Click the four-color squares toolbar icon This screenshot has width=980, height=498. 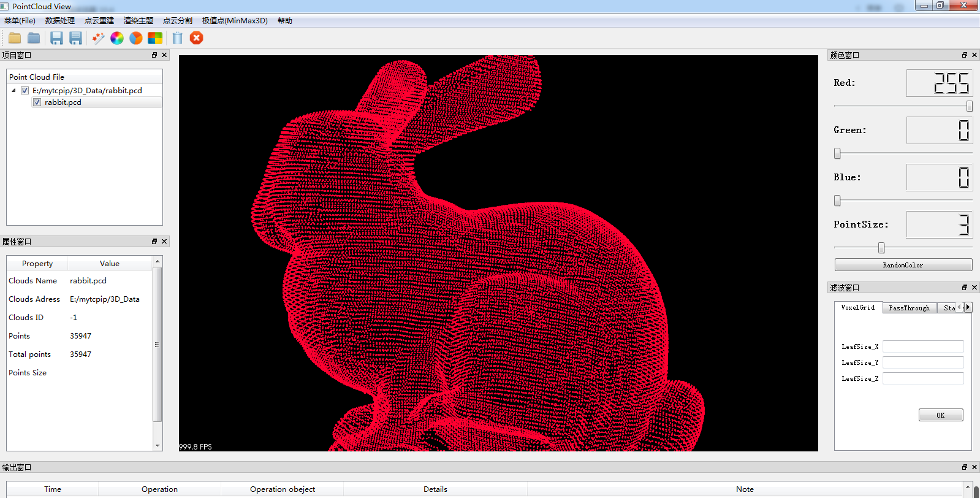pyautogui.click(x=155, y=38)
